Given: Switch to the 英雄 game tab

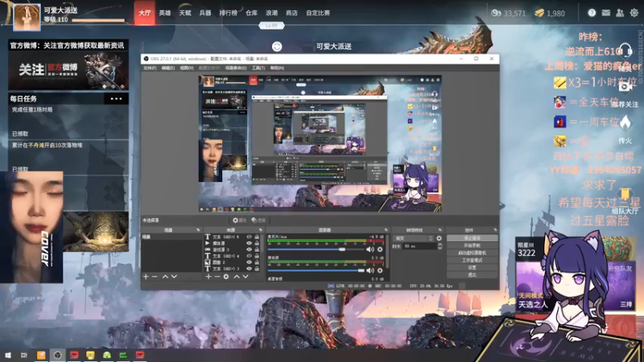Looking at the screenshot, I should tap(165, 13).
